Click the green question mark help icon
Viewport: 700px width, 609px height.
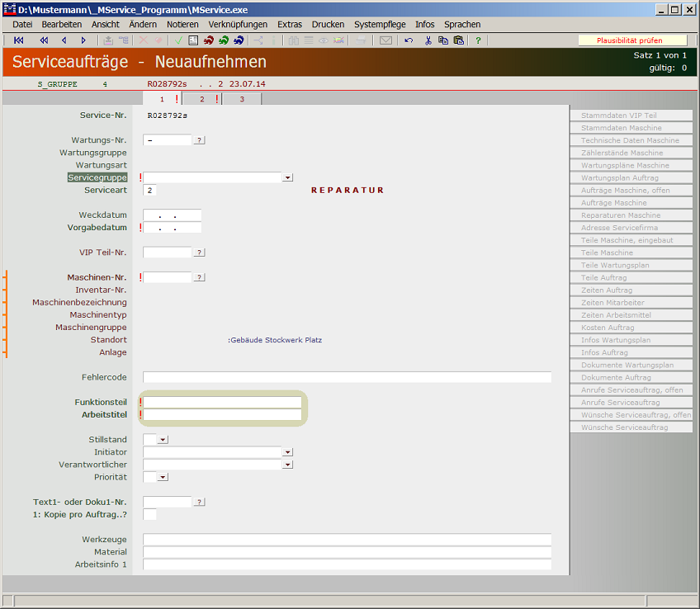pyautogui.click(x=478, y=40)
